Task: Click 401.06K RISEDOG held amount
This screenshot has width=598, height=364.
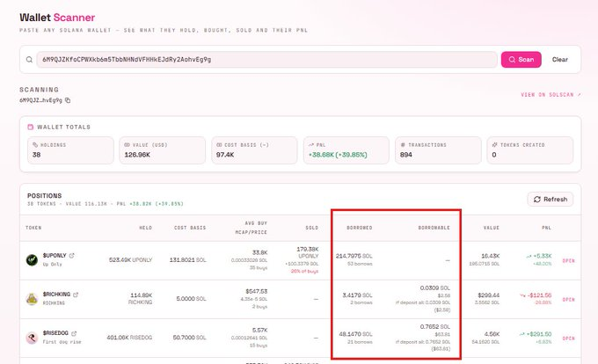Action: click(x=129, y=338)
